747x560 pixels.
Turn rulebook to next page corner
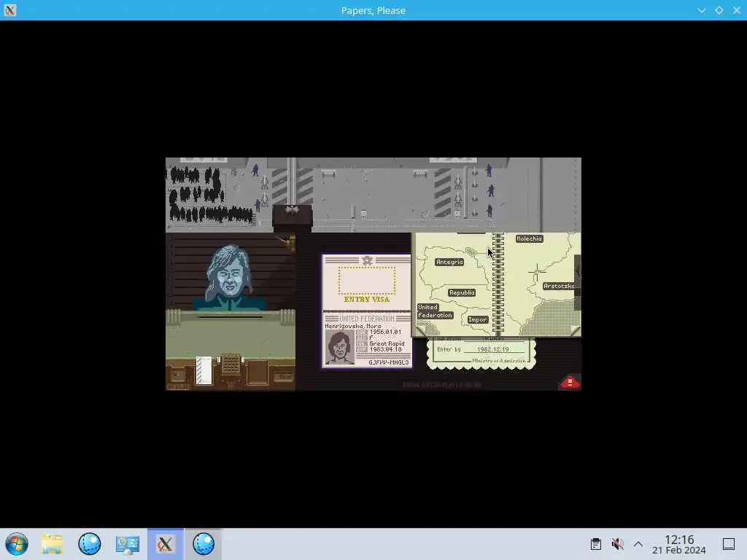[575, 331]
